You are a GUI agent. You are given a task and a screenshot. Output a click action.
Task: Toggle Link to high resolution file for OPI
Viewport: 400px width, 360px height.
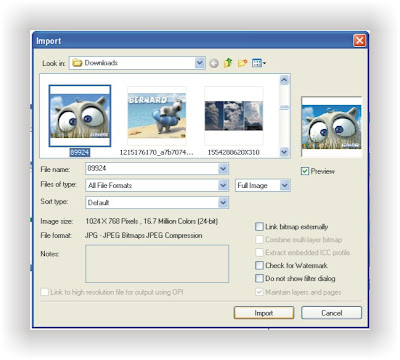[44, 292]
